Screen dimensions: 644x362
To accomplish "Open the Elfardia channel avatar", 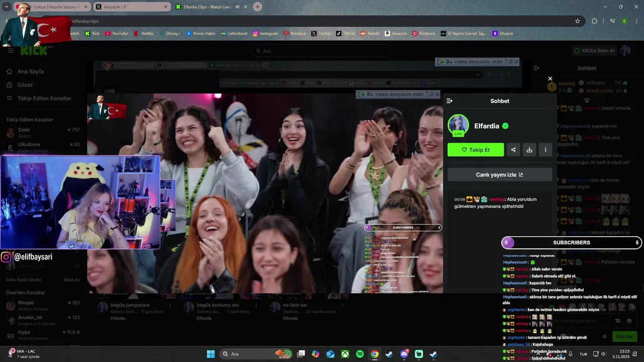I will (x=458, y=126).
